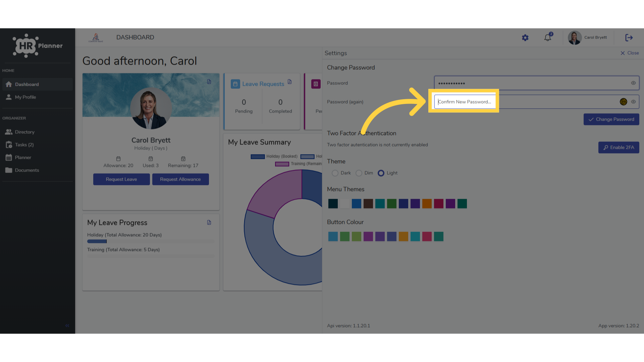Close the Settings panel

coord(630,53)
